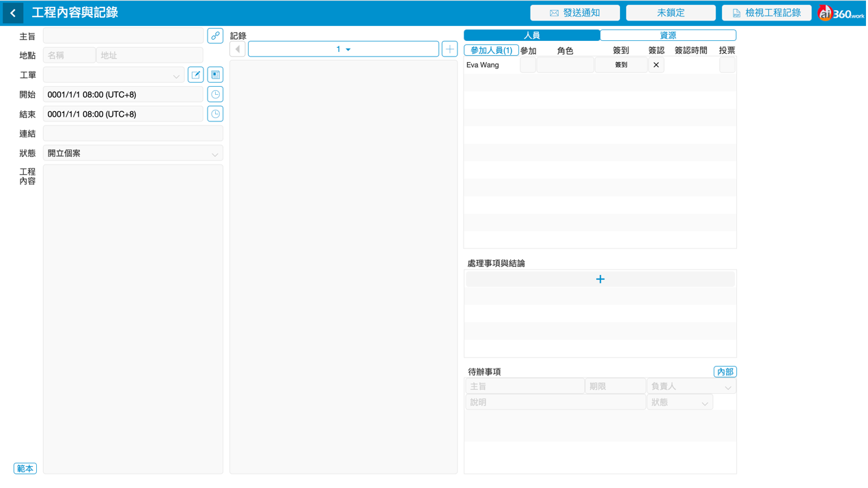Click the 主旨 input field at top

tap(123, 35)
